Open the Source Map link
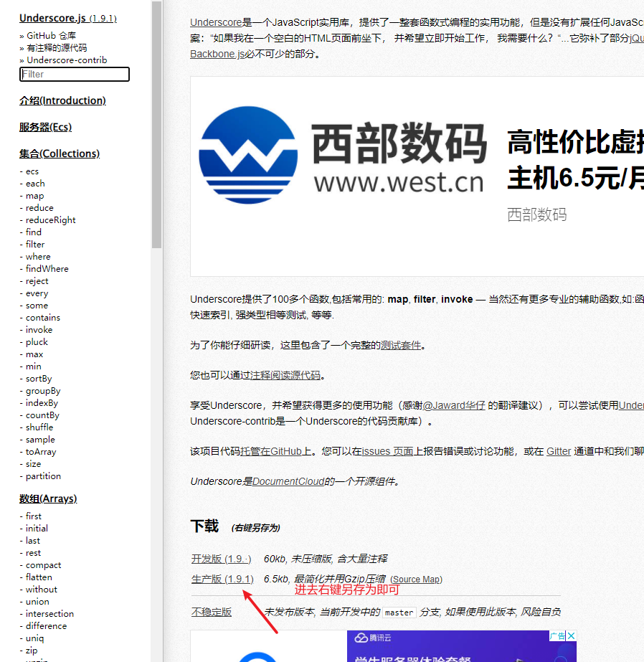The image size is (644, 662). pyautogui.click(x=416, y=580)
